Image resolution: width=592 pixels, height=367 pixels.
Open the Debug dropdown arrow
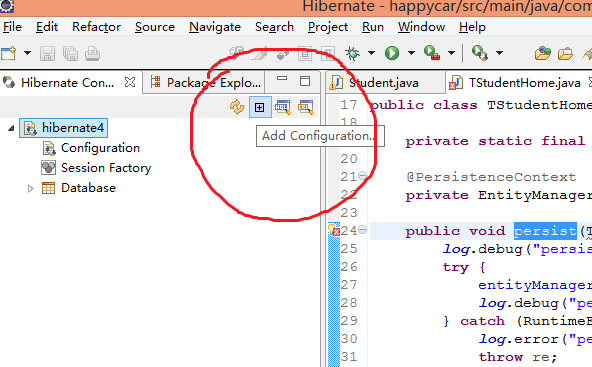tap(372, 53)
